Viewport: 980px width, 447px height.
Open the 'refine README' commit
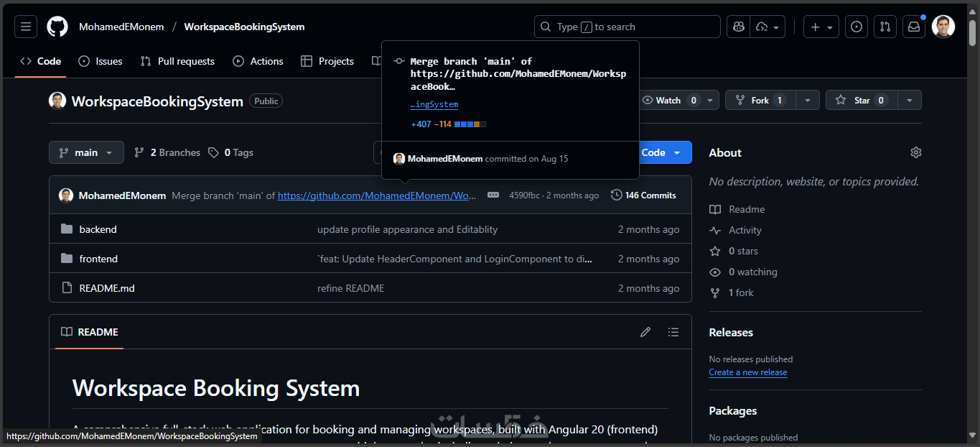(x=350, y=288)
